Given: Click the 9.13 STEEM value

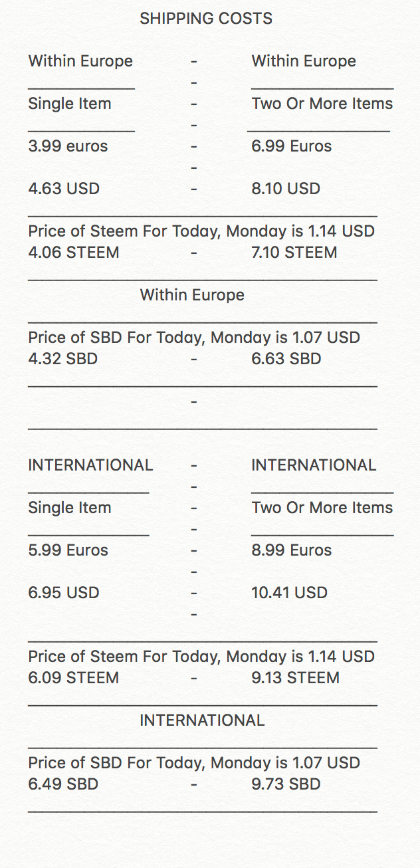Looking at the screenshot, I should [296, 678].
